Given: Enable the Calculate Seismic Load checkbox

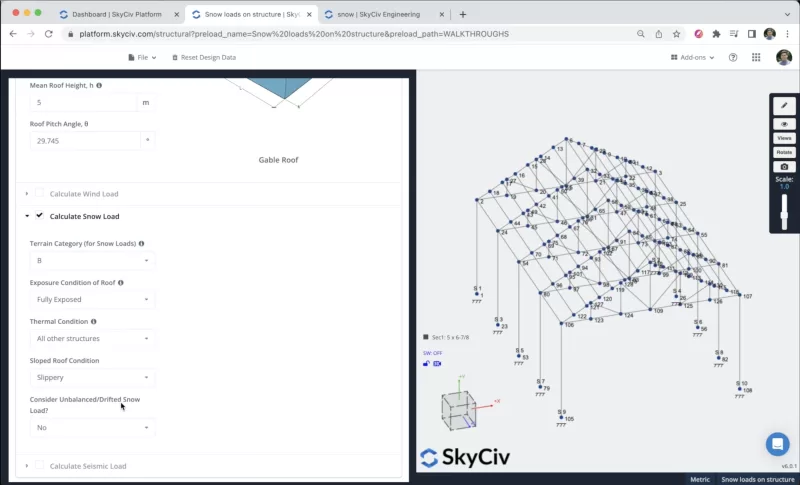Looking at the screenshot, I should coord(39,465).
